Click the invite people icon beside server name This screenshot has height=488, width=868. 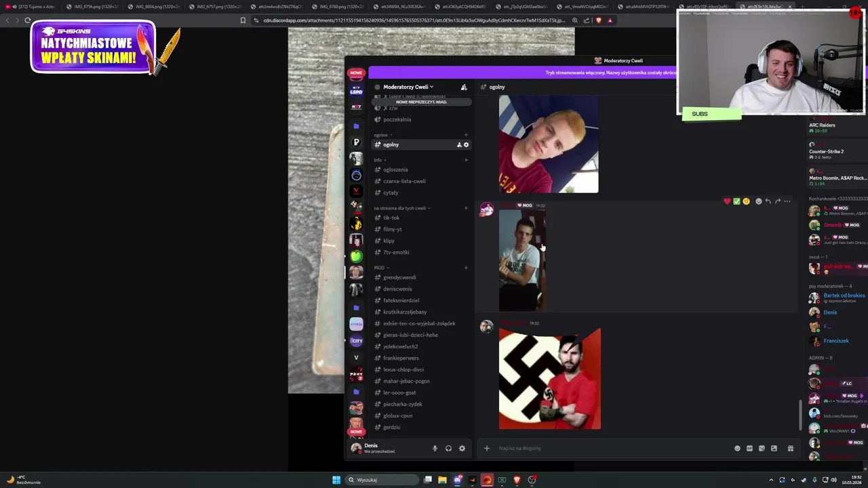click(464, 87)
